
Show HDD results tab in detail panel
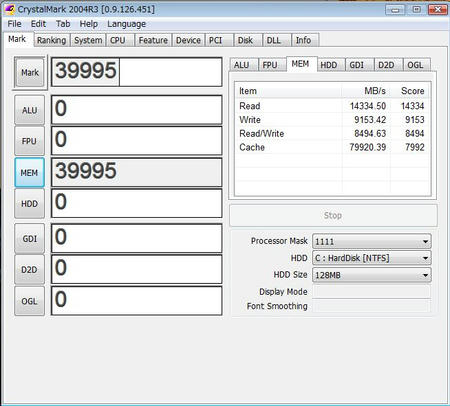click(x=330, y=65)
